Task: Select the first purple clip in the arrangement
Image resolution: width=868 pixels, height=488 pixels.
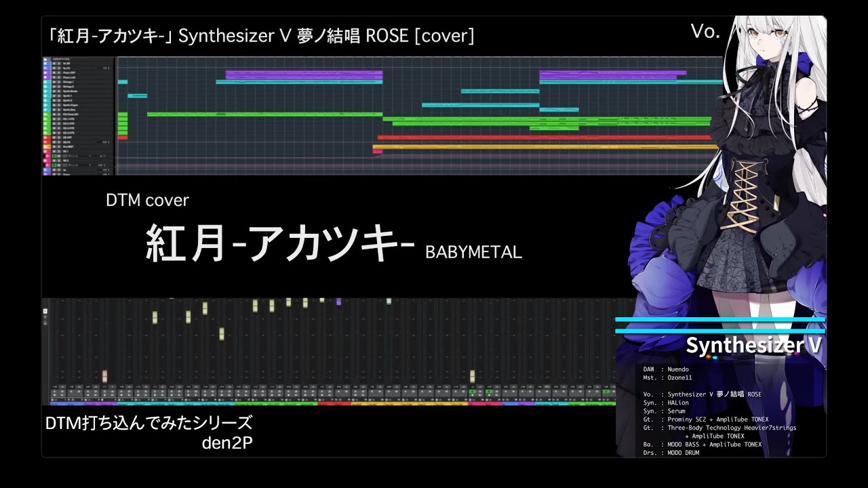Action: (x=304, y=75)
